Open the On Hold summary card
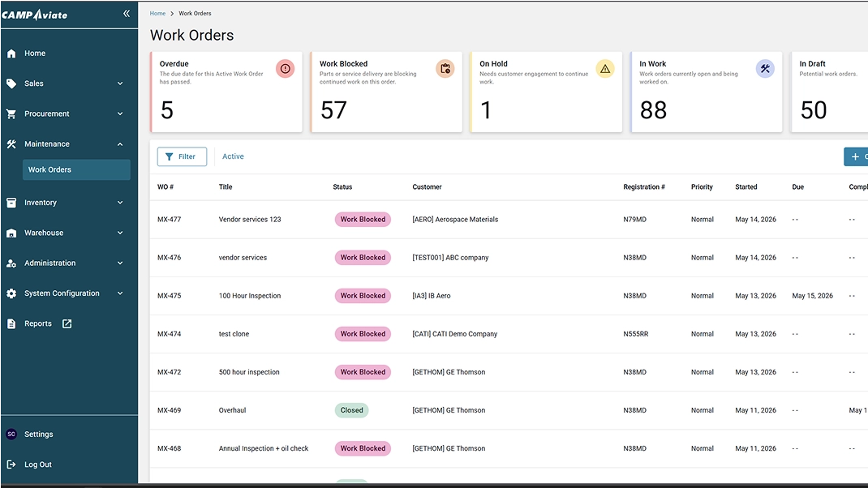Image resolution: width=868 pixels, height=488 pixels. click(547, 92)
